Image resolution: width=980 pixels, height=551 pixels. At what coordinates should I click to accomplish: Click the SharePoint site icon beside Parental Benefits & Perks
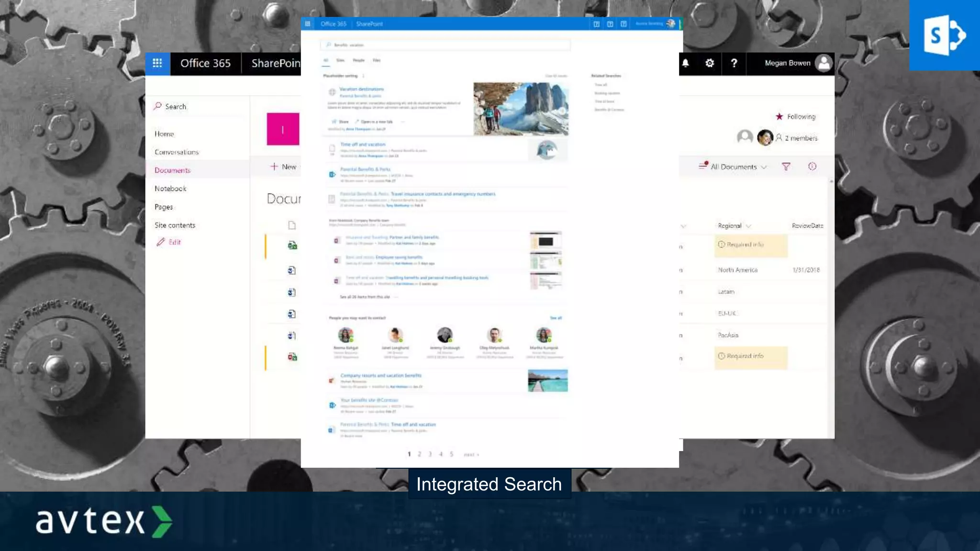point(332,175)
